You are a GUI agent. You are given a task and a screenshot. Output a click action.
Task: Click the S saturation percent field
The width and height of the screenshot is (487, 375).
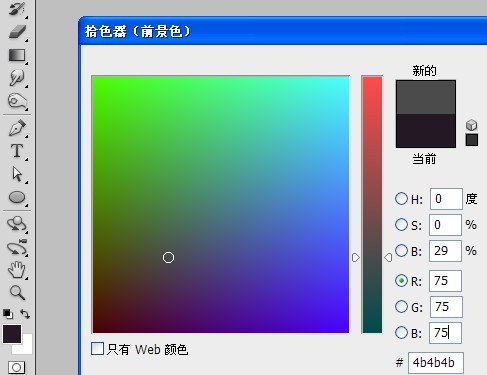[445, 225]
